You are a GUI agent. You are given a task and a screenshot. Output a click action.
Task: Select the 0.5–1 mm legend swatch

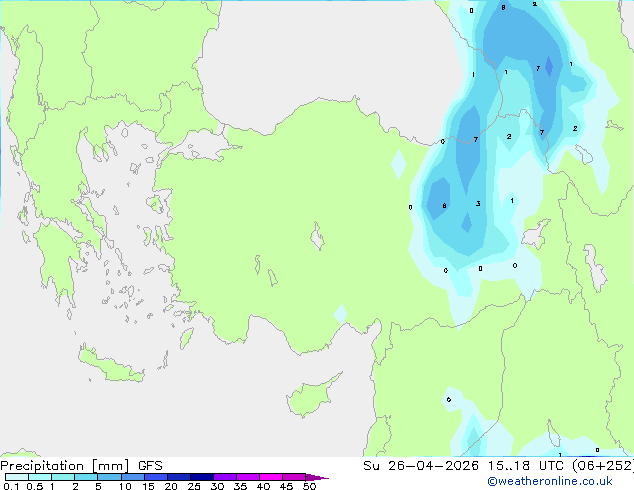(x=40, y=477)
